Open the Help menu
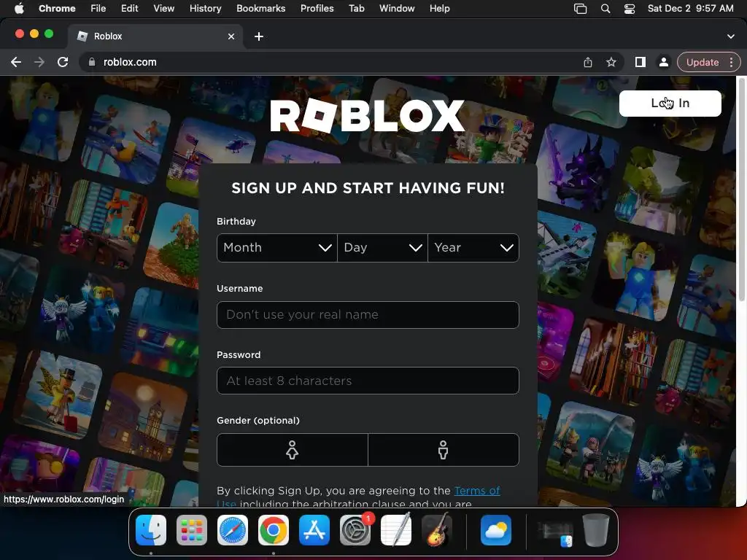Screen dimensions: 747x560 pos(439,9)
